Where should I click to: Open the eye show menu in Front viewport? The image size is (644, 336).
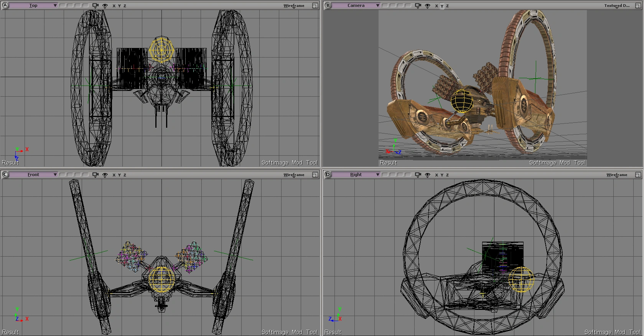click(x=105, y=175)
